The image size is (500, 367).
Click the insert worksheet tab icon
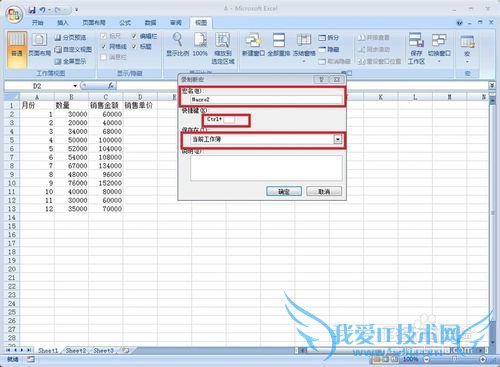[126, 350]
